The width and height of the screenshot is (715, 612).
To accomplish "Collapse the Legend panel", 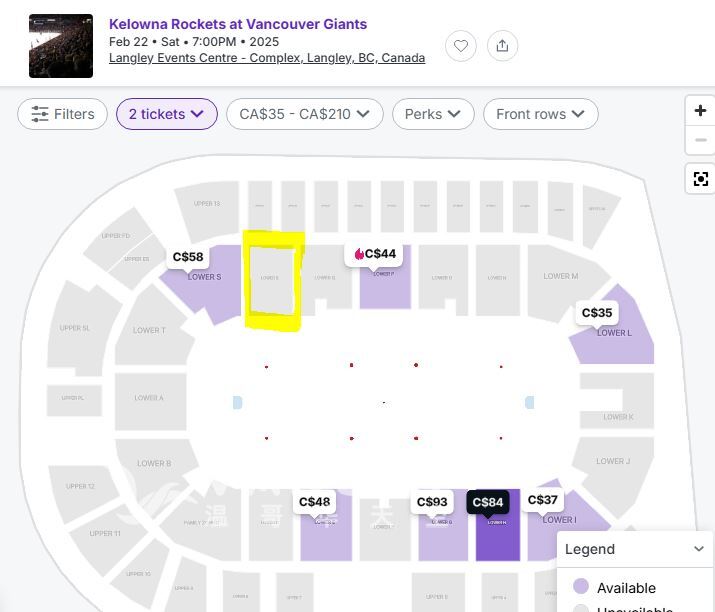I will [698, 549].
